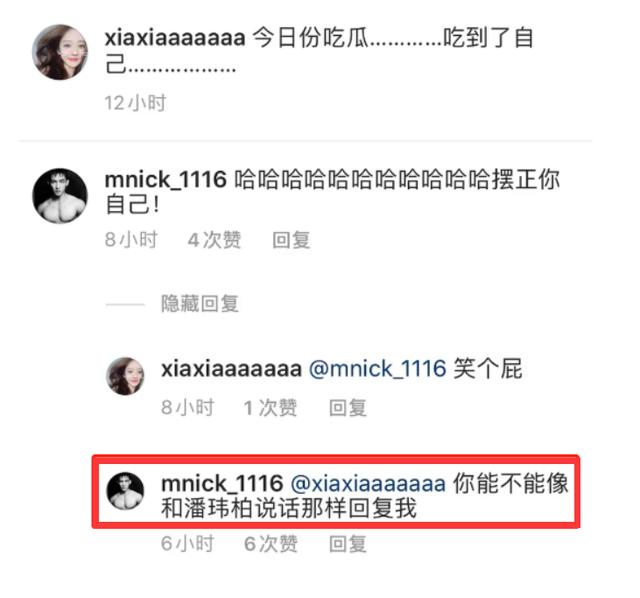Image resolution: width=640 pixels, height=598 pixels.
Task: Reply to mnick_1116's 摆正你自己 comment via 回复
Action: point(291,240)
